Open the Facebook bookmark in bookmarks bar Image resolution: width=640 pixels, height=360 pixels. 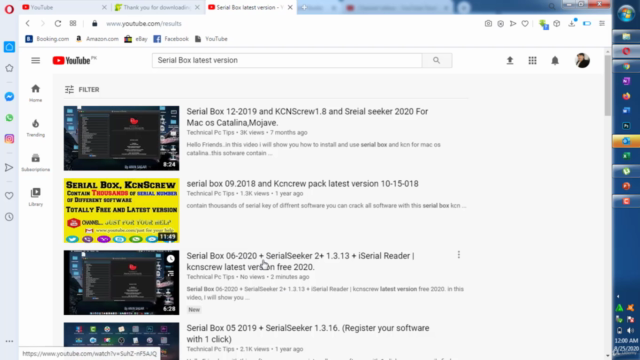171,39
